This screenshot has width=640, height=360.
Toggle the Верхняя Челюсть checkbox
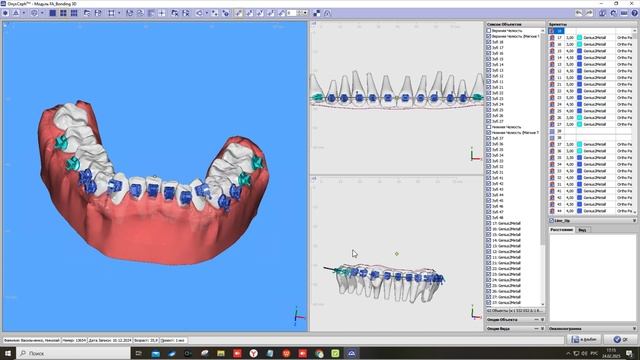coord(489,31)
